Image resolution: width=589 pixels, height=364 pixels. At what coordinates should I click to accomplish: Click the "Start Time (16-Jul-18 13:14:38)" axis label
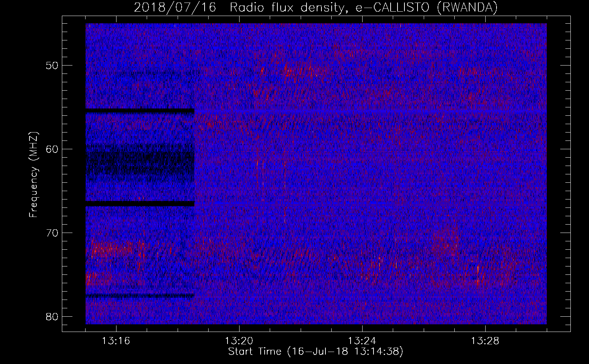[316, 352]
